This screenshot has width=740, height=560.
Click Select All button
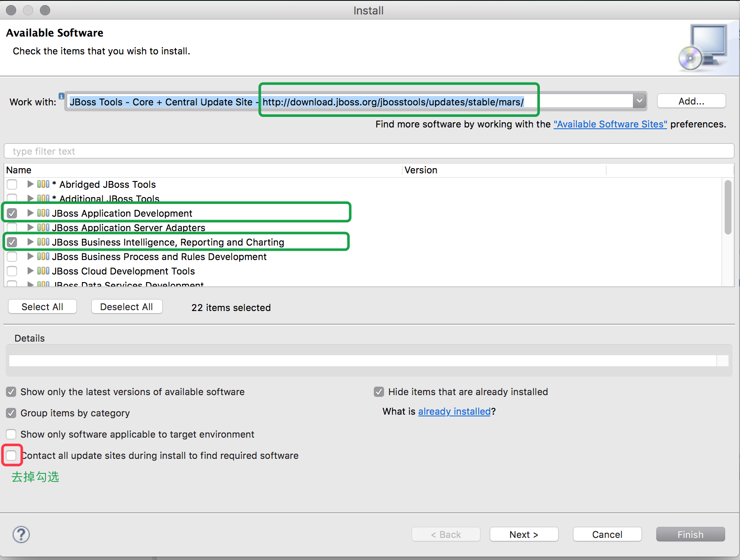pyautogui.click(x=42, y=307)
